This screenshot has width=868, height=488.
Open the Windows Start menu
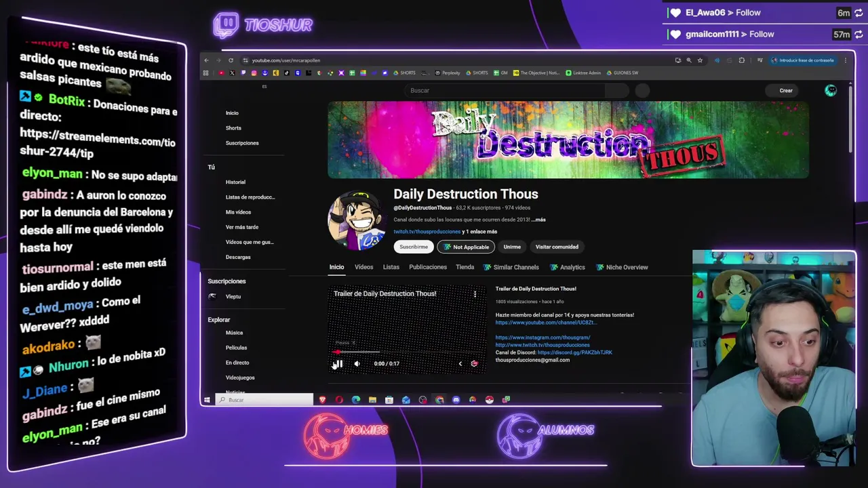(x=207, y=400)
